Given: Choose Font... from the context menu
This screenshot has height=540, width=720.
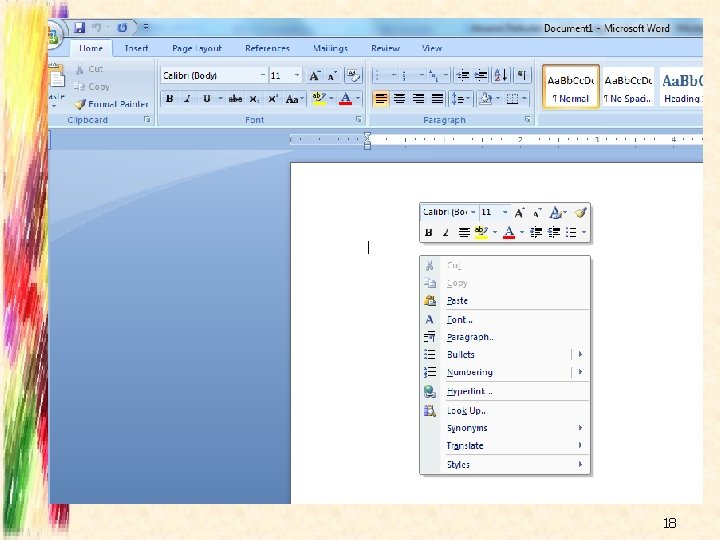Looking at the screenshot, I should pos(505,320).
